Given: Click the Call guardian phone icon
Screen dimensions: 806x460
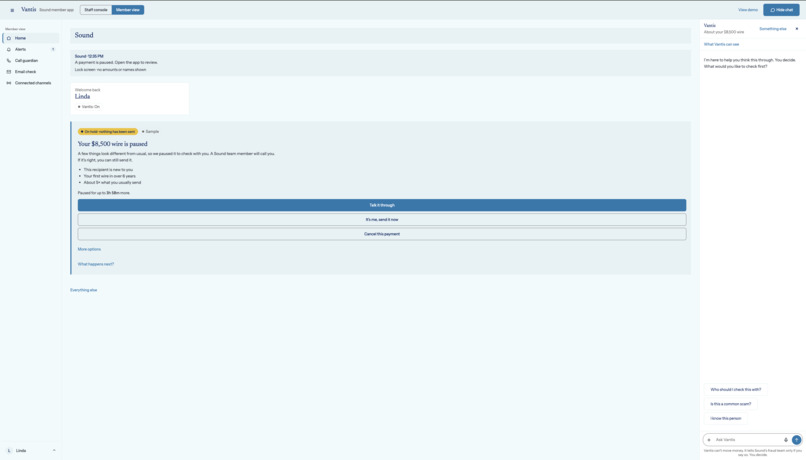Looking at the screenshot, I should tap(9, 61).
